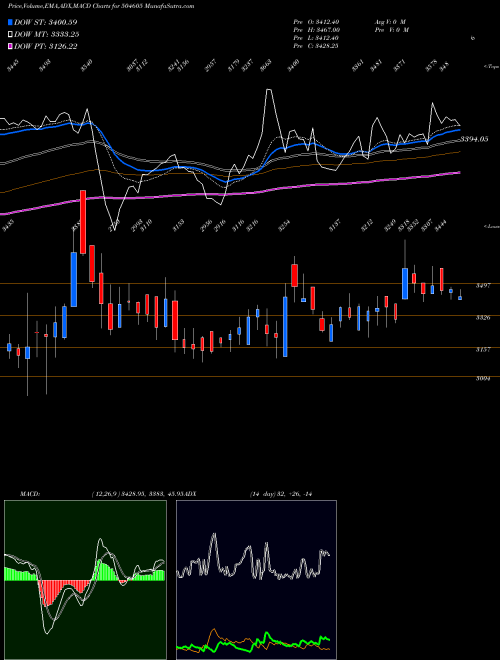Click the 'Avg V: 0 M' value
Viewport: 500px width, 660px height.
coord(389,22)
